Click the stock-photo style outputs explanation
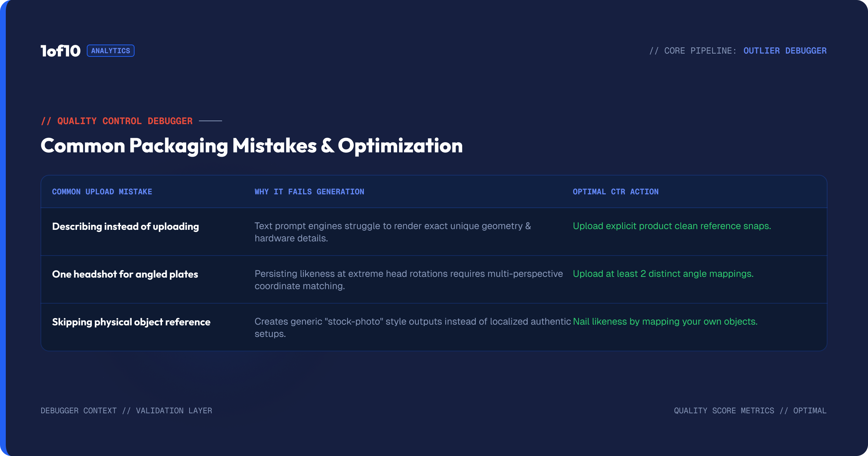The image size is (868, 456). (413, 328)
